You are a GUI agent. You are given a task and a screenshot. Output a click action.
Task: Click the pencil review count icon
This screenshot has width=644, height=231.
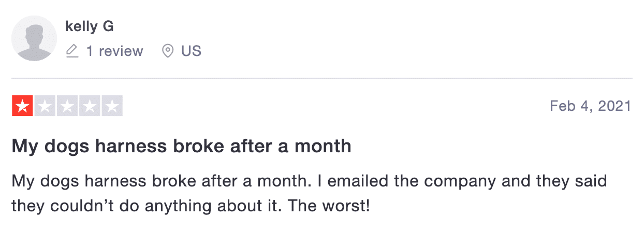click(72, 51)
